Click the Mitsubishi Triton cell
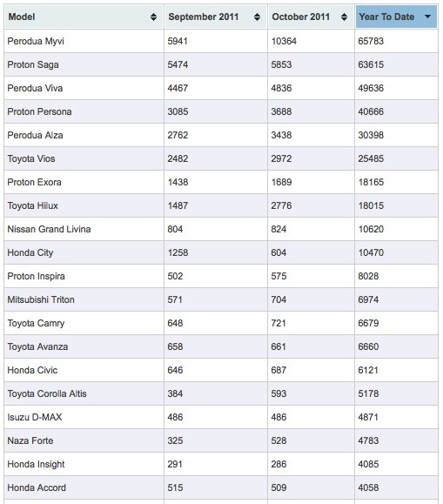The height and width of the screenshot is (504, 443). coord(84,299)
